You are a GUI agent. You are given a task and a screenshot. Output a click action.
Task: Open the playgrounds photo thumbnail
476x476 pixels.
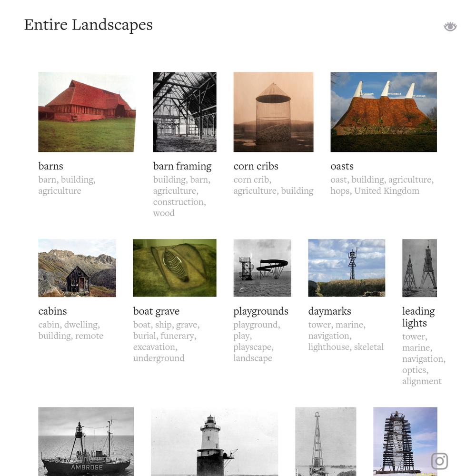tap(262, 268)
